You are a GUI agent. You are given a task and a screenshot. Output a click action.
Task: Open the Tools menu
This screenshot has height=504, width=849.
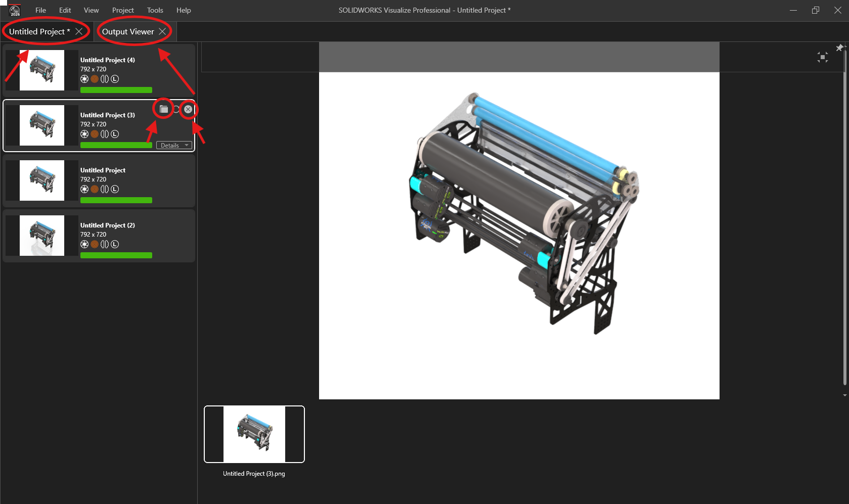(155, 10)
